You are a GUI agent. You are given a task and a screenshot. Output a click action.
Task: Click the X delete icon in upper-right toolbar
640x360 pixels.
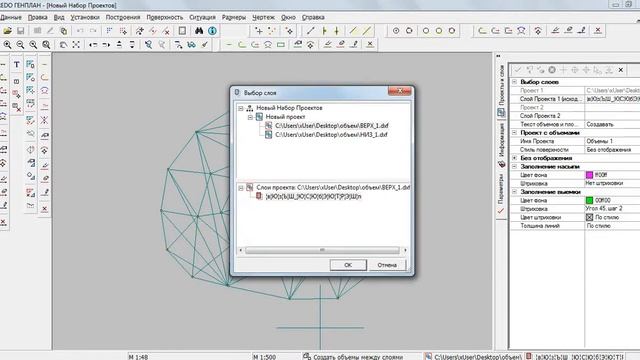click(x=598, y=30)
